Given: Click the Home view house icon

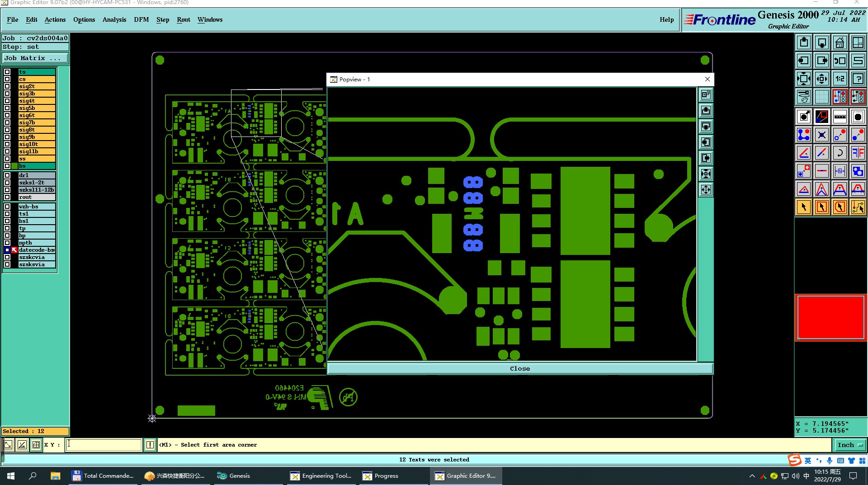Looking at the screenshot, I should click(840, 43).
